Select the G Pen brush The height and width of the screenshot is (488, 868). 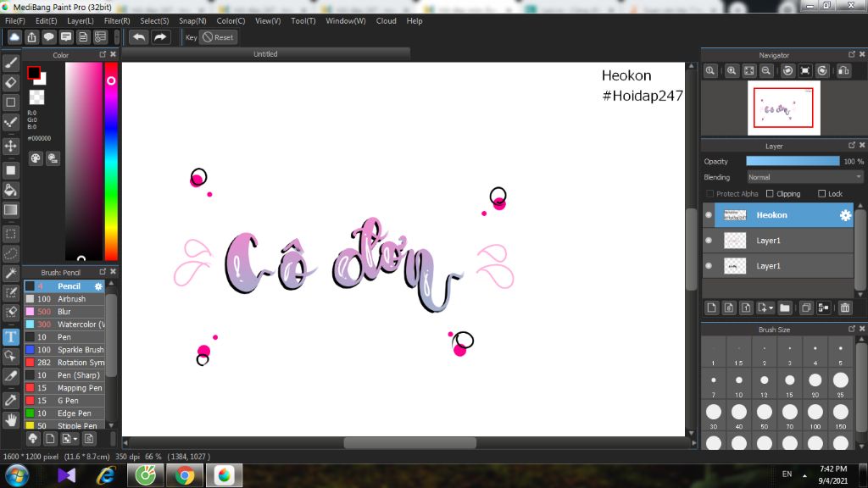pyautogui.click(x=64, y=401)
